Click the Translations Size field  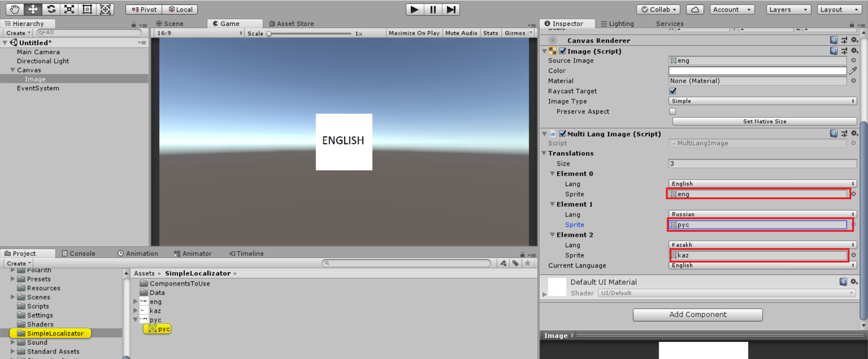[x=762, y=163]
